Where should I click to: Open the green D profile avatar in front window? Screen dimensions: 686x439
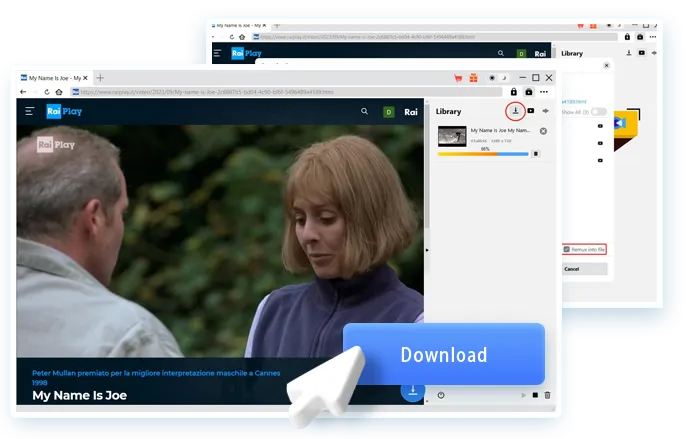pos(388,112)
